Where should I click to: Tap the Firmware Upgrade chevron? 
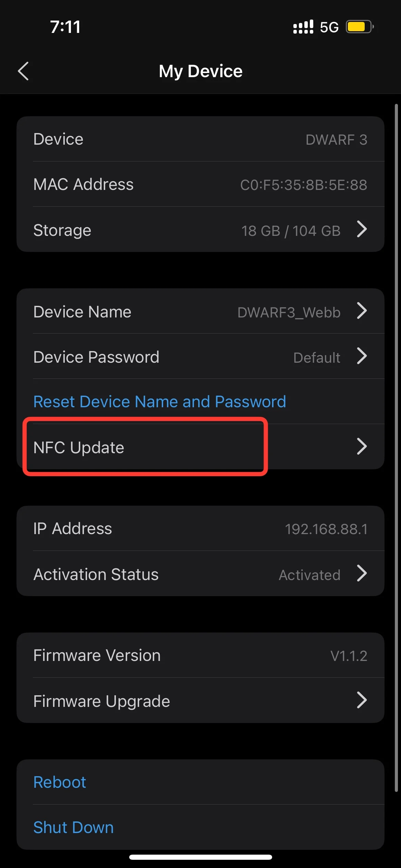(362, 700)
